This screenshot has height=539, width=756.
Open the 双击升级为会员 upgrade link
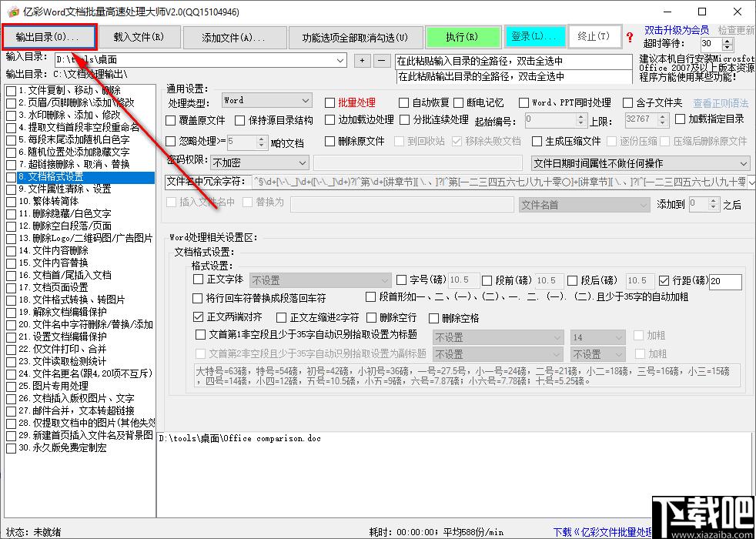tap(677, 30)
